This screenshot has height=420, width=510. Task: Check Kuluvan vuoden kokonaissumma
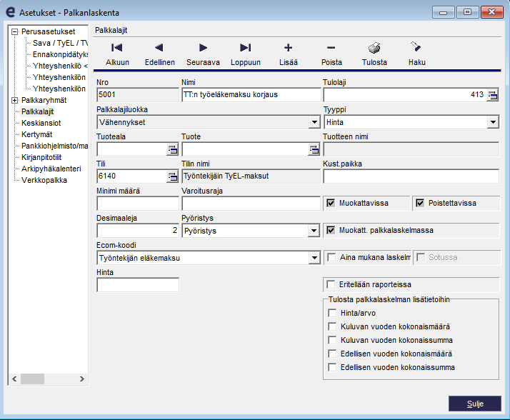(332, 340)
